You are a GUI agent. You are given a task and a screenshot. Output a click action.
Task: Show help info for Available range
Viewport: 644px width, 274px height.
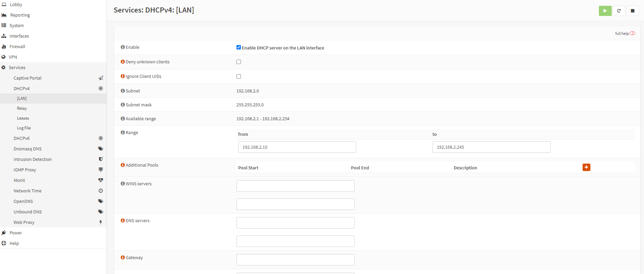tap(123, 119)
